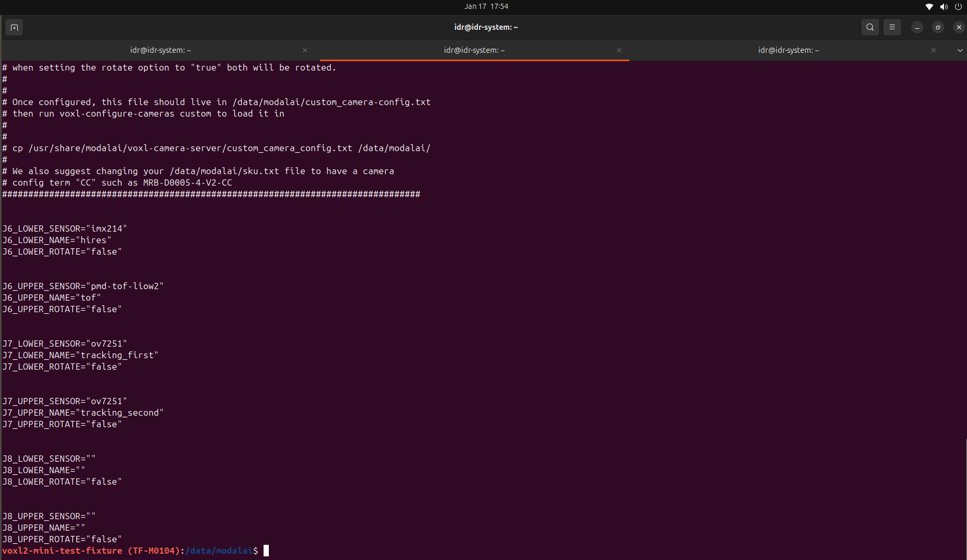Close the first terminal tab
Image resolution: width=967 pixels, height=560 pixels.
tap(305, 50)
